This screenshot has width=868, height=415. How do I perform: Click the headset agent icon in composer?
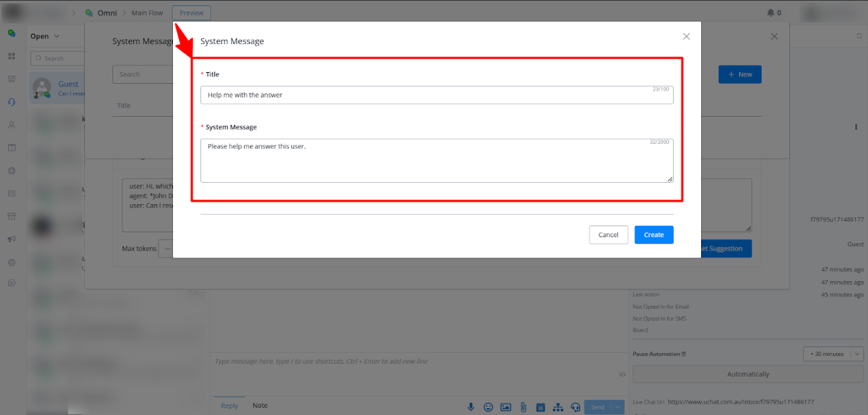[575, 407]
